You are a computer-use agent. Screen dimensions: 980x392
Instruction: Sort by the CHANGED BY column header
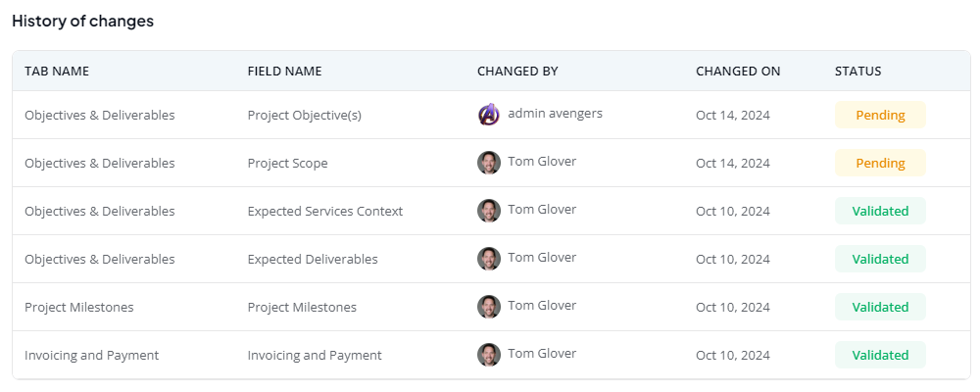(517, 72)
